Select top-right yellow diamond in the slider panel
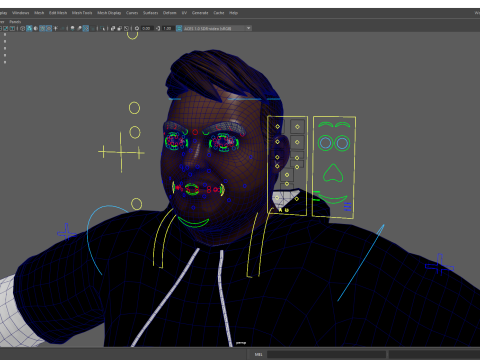 [297, 127]
